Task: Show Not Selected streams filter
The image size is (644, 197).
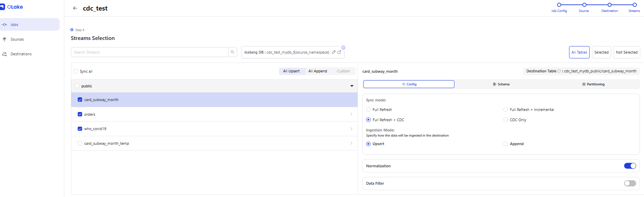Action: point(627,52)
